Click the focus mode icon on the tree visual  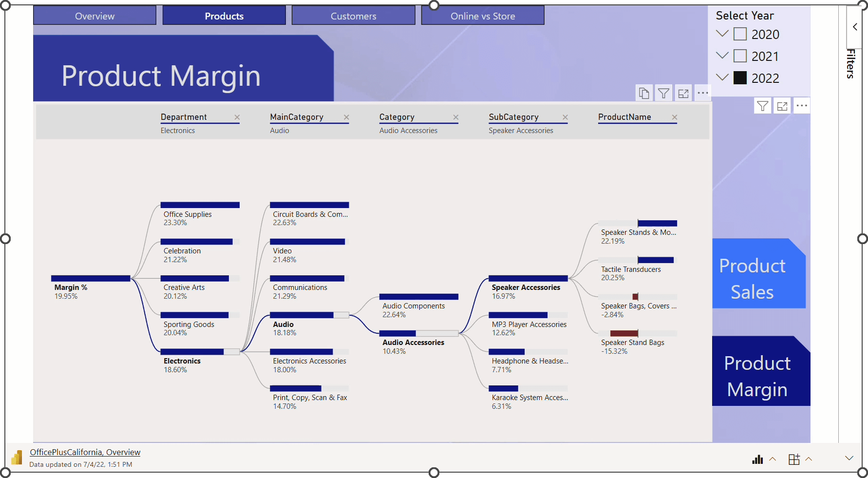tap(683, 93)
